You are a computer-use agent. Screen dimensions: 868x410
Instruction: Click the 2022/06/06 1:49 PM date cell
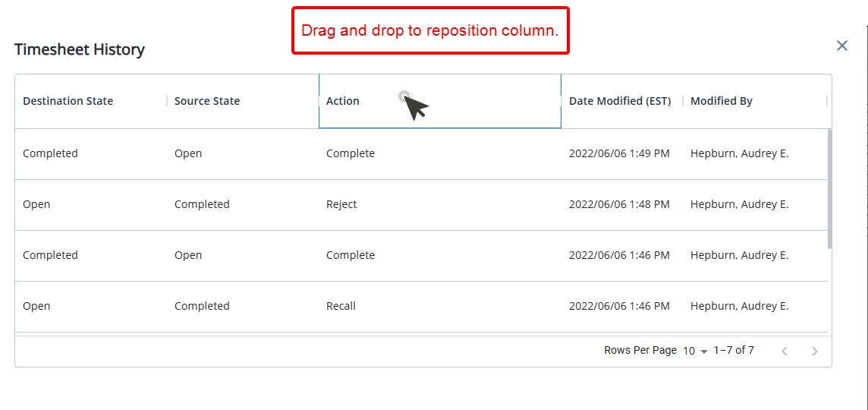pyautogui.click(x=619, y=153)
